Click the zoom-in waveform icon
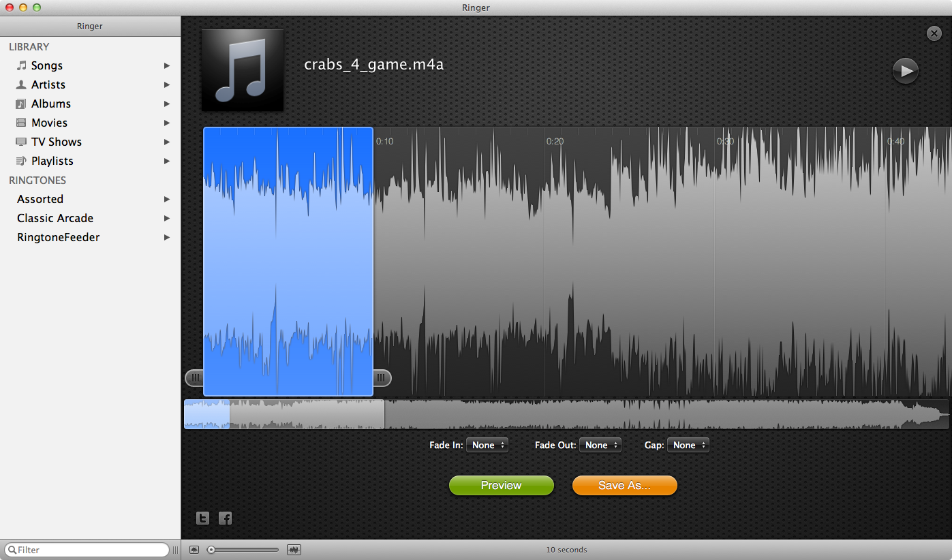The image size is (952, 560). point(294,550)
